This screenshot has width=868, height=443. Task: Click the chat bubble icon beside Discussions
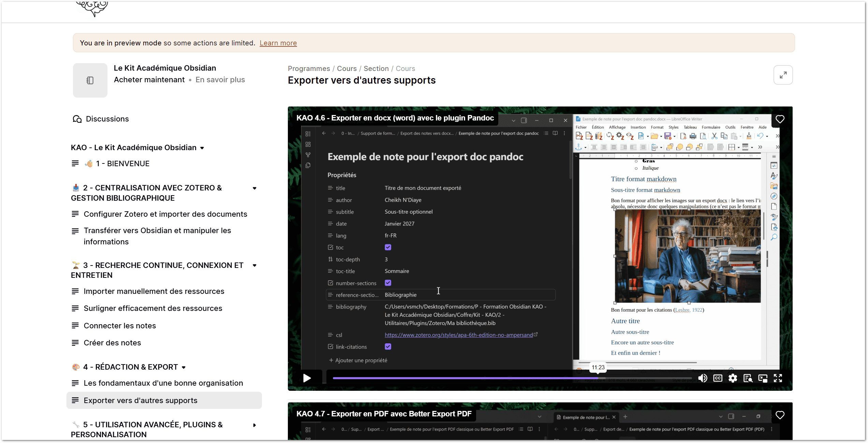(x=77, y=119)
